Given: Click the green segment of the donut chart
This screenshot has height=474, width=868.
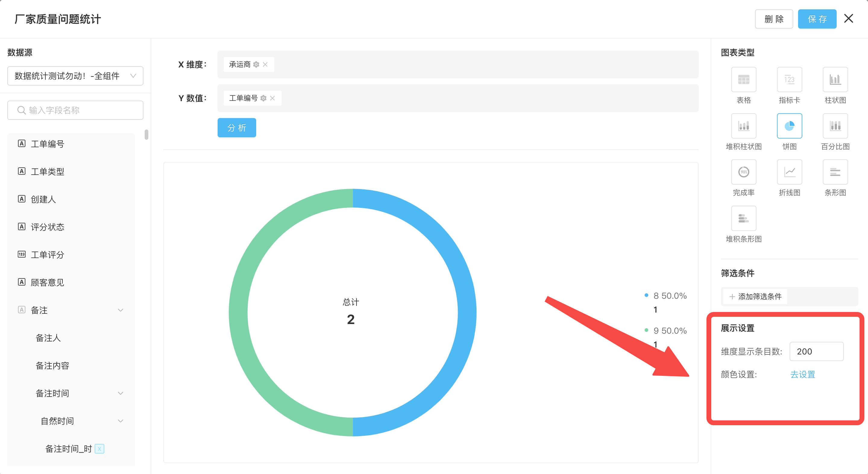Looking at the screenshot, I should [x=239, y=312].
